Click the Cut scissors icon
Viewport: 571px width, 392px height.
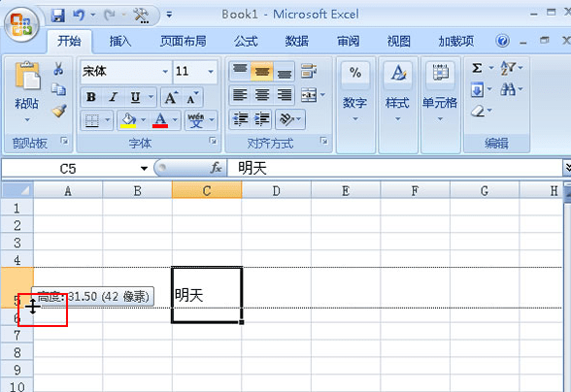tap(58, 69)
